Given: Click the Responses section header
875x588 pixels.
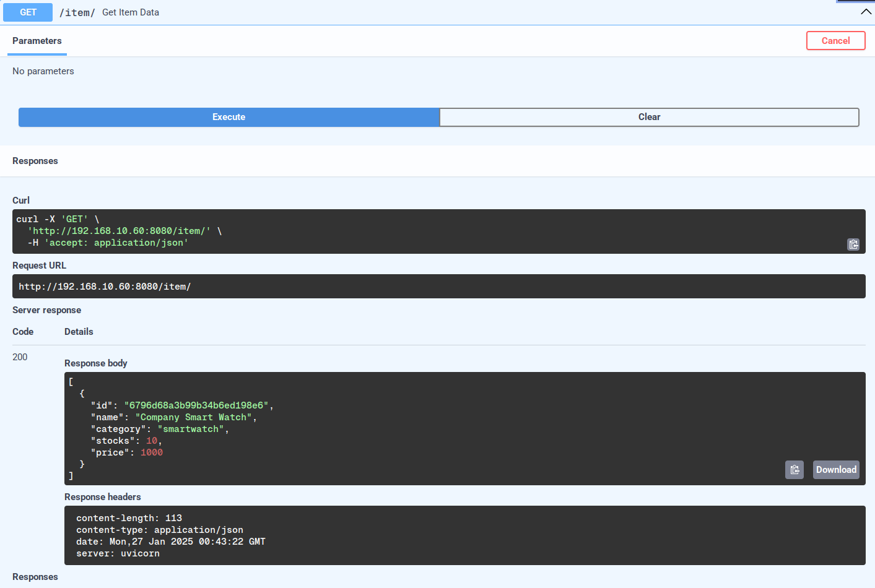Looking at the screenshot, I should click(35, 161).
